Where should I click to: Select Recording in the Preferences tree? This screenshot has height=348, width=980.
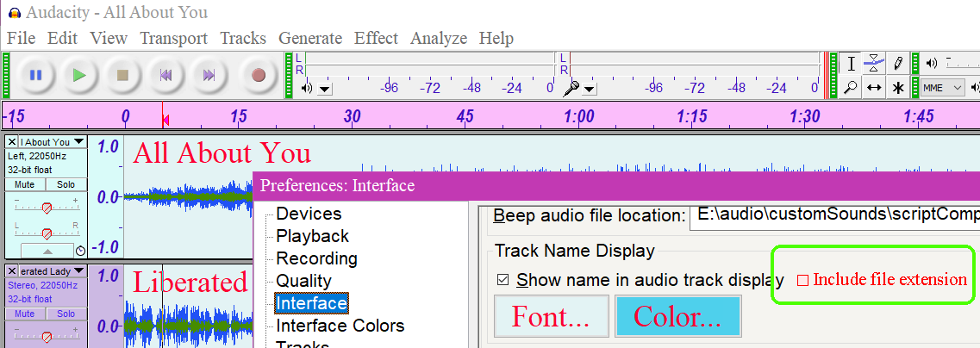click(x=317, y=258)
